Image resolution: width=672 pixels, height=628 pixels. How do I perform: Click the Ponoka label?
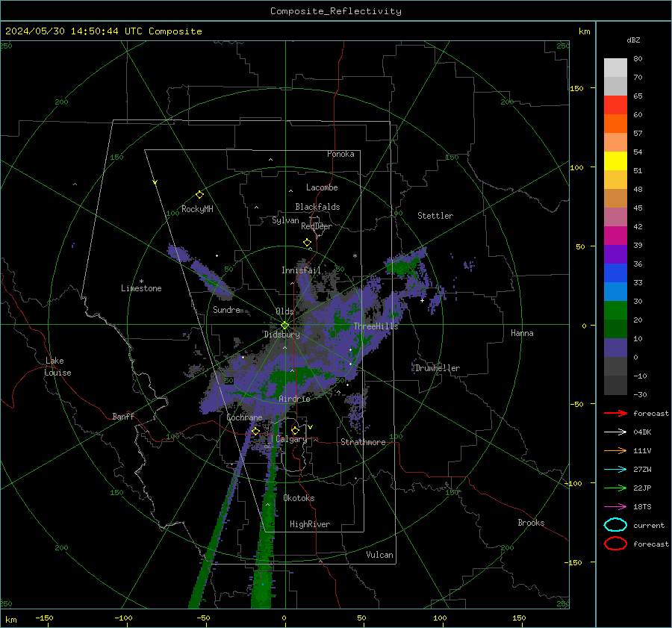click(x=340, y=154)
